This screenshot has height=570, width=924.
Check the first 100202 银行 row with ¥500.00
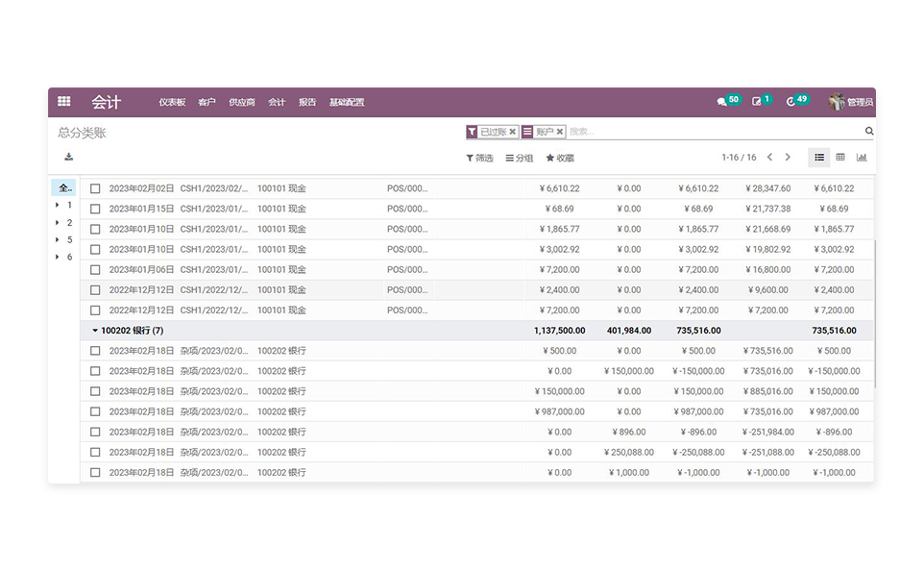tap(95, 351)
